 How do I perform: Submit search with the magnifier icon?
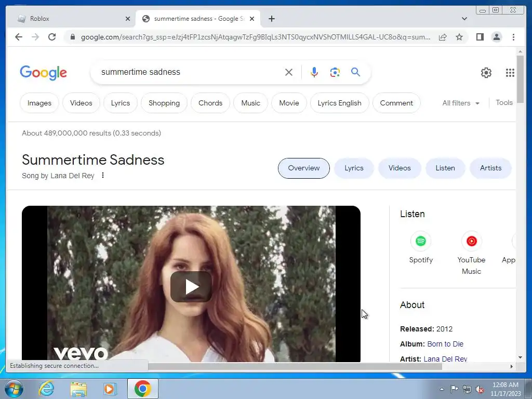pos(355,72)
